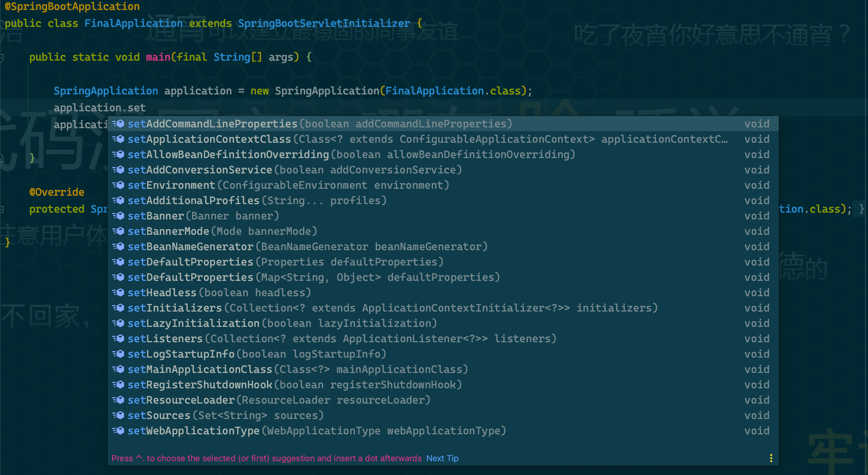The height and width of the screenshot is (475, 868).
Task: Choose setListeners completion entry
Action: 443,338
